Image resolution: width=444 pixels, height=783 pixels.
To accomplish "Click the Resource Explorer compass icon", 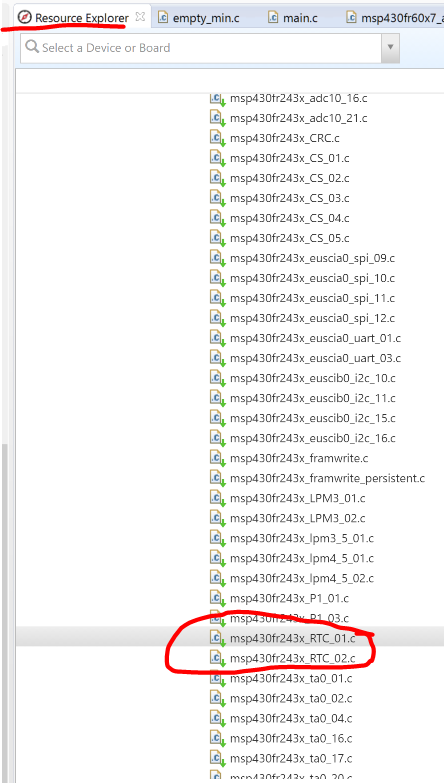I will pyautogui.click(x=24, y=17).
